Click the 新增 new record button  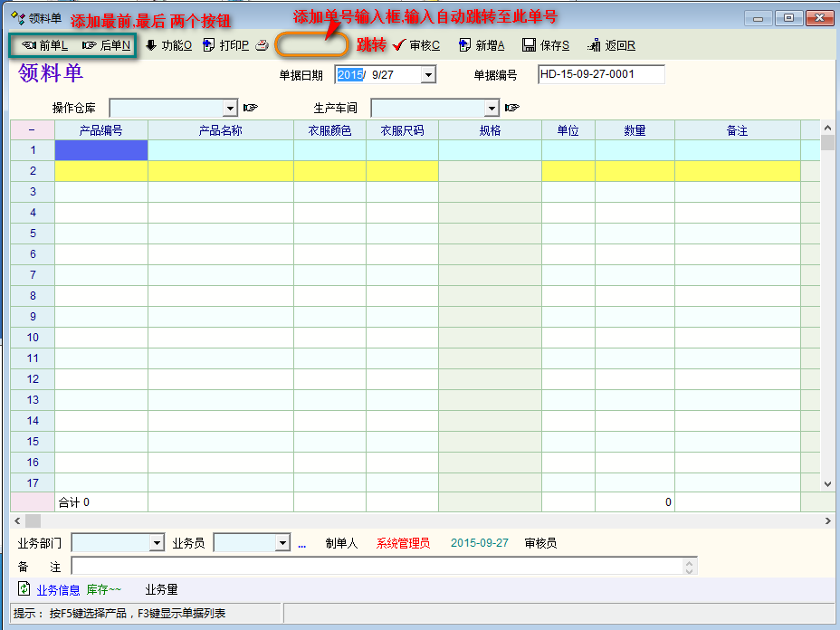482,45
